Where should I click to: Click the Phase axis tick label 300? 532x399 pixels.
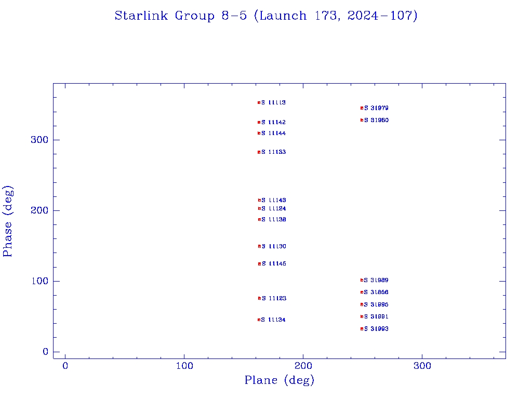click(39, 140)
